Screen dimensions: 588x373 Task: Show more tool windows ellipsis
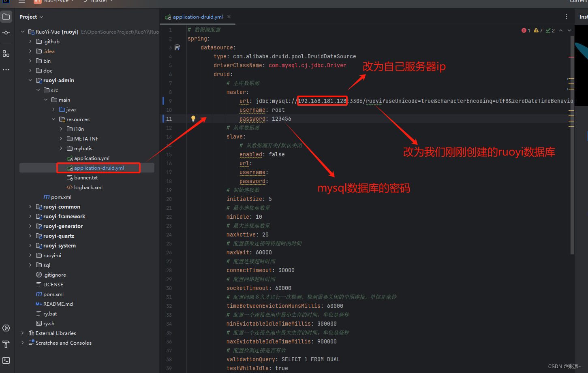6,70
